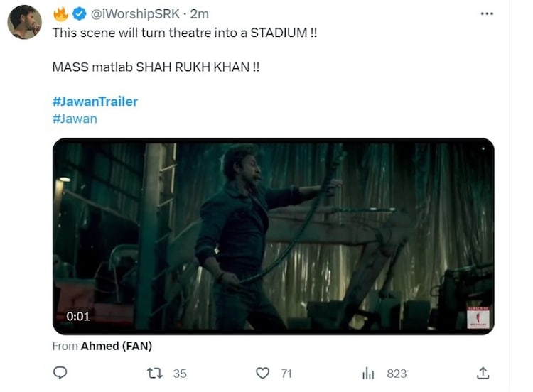Click the 0:01 video duration label
Image resolution: width=533 pixels, height=392 pixels.
pos(78,316)
